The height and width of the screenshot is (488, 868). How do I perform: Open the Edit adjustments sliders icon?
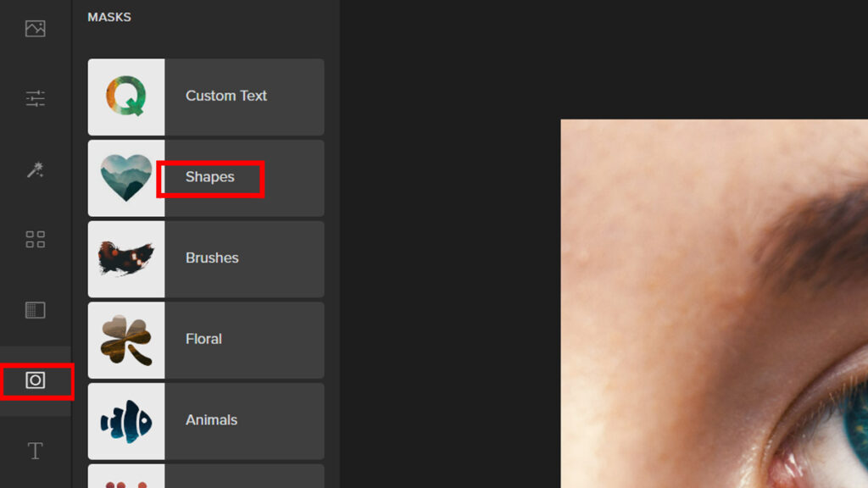[35, 99]
